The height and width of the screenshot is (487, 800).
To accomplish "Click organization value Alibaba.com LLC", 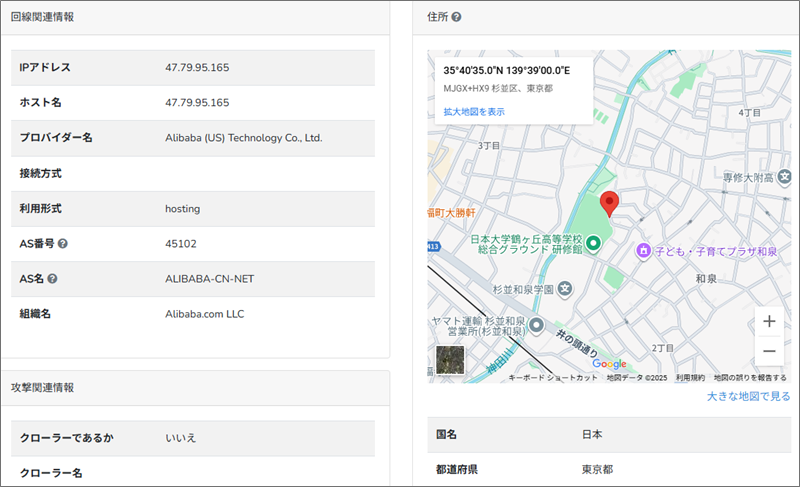I will click(x=204, y=314).
